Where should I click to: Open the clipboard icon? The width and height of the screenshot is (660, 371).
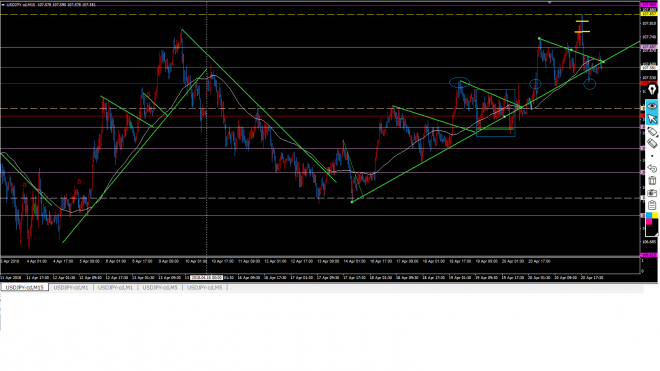click(652, 205)
